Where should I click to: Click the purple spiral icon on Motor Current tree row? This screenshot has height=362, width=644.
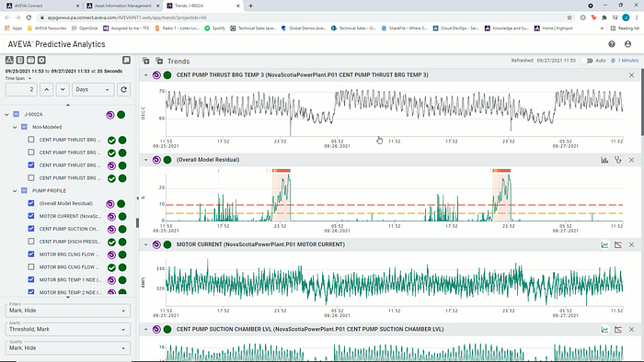point(111,217)
